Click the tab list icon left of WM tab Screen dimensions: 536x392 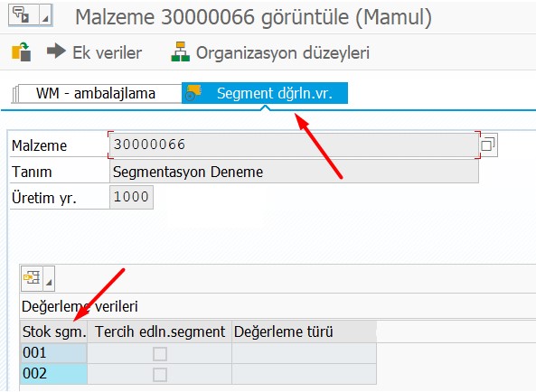[x=14, y=94]
